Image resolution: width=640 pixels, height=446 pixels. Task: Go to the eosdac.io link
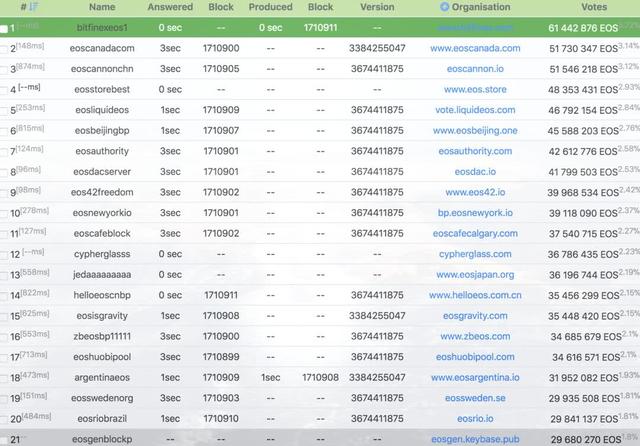point(475,172)
